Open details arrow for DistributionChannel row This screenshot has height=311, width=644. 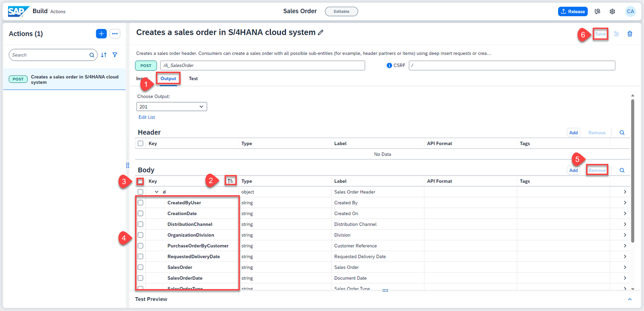click(625, 224)
